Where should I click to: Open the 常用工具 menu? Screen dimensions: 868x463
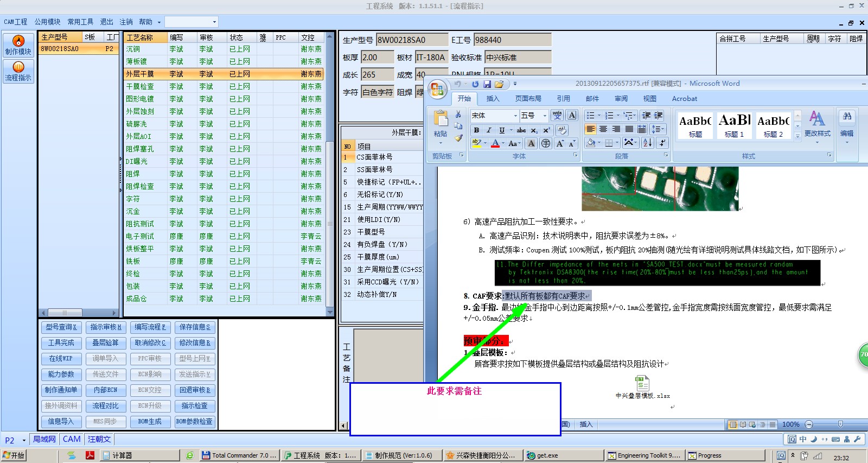(80, 22)
